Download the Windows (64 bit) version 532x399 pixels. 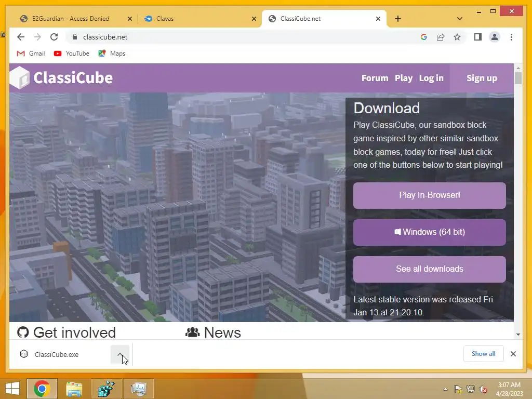(429, 232)
